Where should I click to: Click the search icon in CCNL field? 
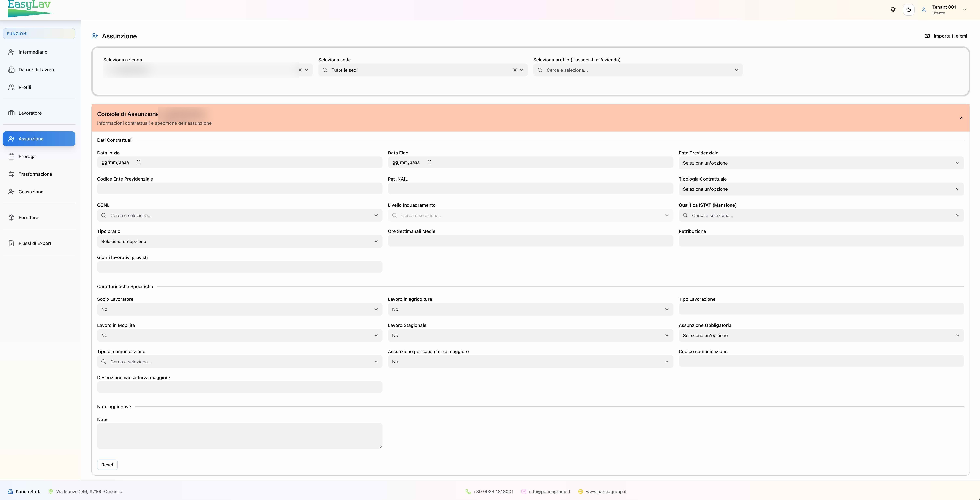point(103,215)
